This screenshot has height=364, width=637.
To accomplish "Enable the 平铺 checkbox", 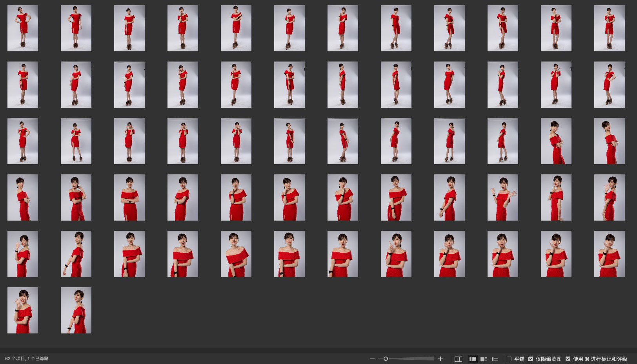I will [509, 359].
